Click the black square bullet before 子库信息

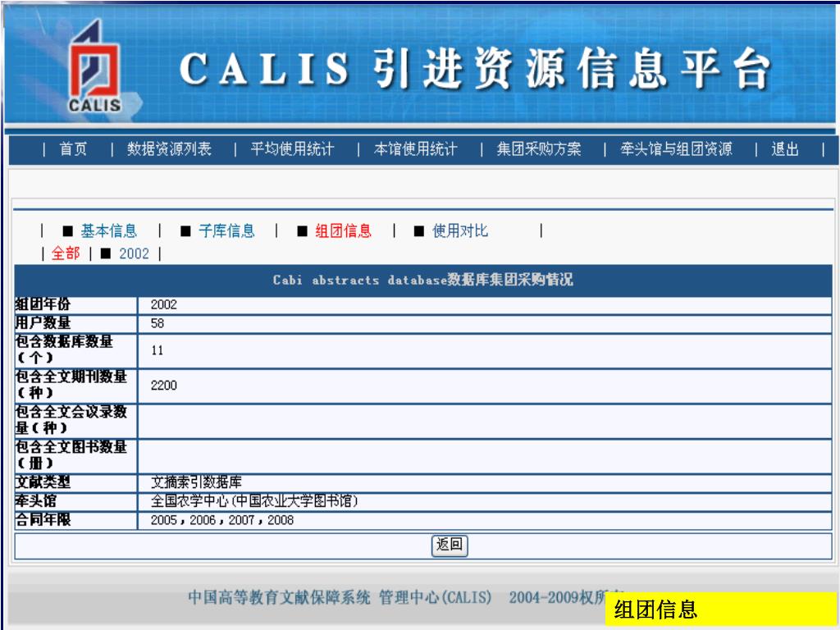(185, 231)
